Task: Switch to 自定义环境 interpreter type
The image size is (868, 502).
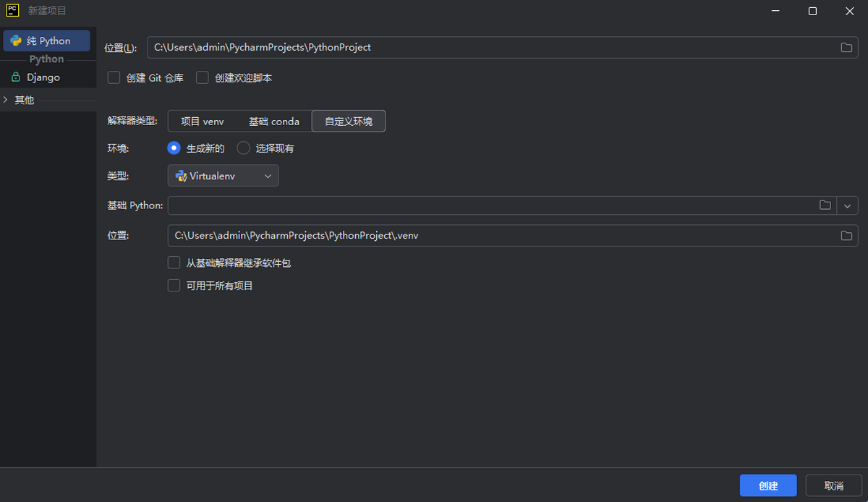Action: (349, 122)
